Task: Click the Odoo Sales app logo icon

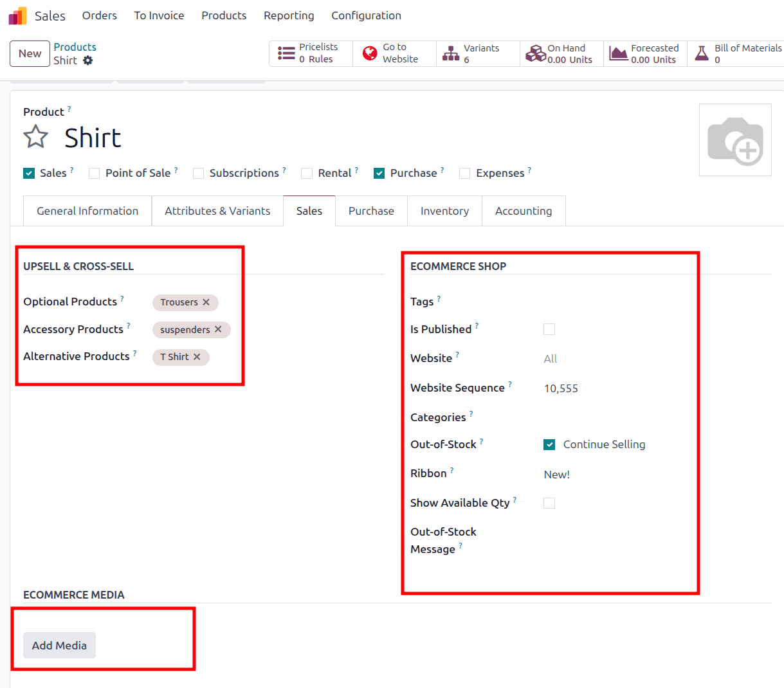Action: tap(17, 15)
